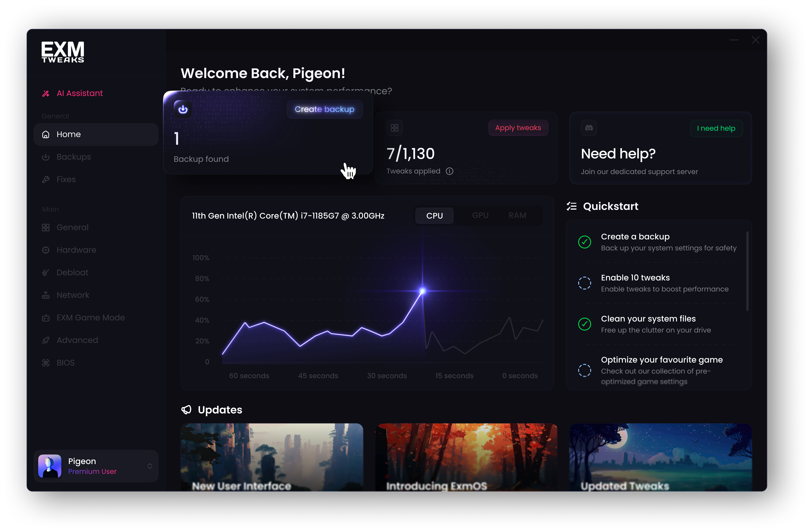Check the Enable 10 tweaks circle
This screenshot has height=532, width=810.
584,283
